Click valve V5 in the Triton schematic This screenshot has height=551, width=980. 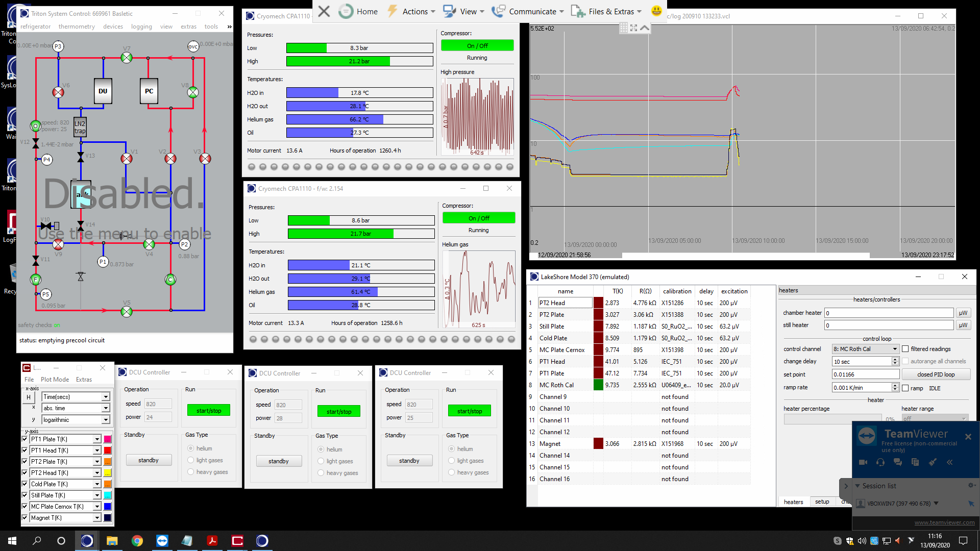[x=127, y=311]
